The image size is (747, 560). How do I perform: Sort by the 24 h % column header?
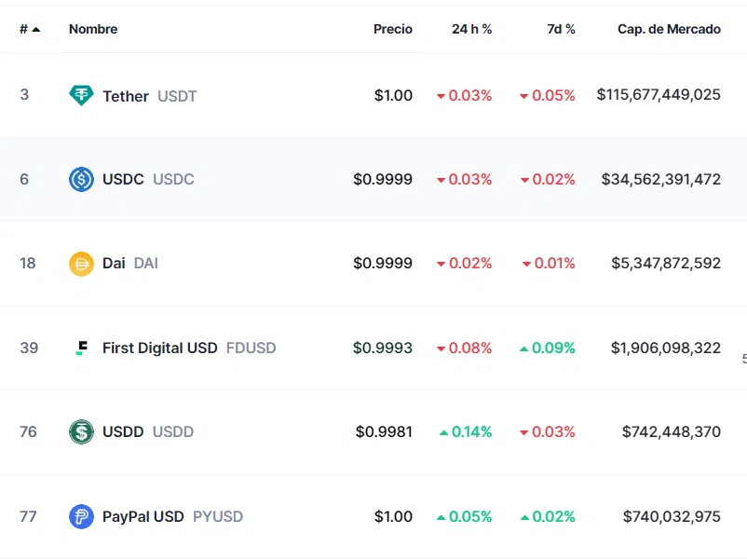tap(471, 29)
